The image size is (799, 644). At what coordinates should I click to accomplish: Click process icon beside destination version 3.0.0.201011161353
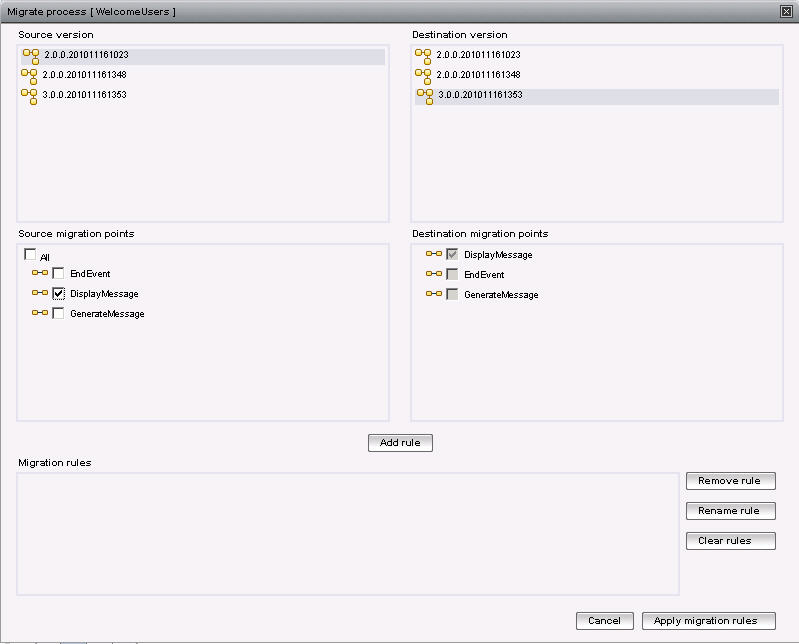pyautogui.click(x=425, y=96)
